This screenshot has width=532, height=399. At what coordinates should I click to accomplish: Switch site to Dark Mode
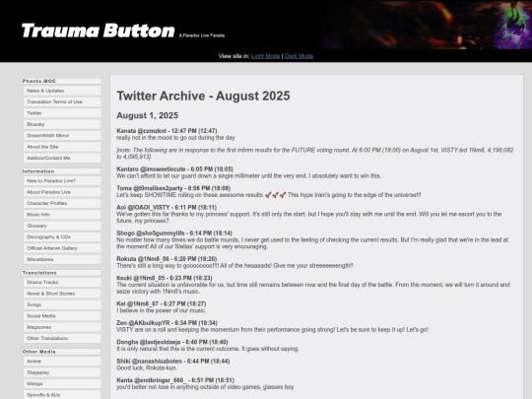299,56
